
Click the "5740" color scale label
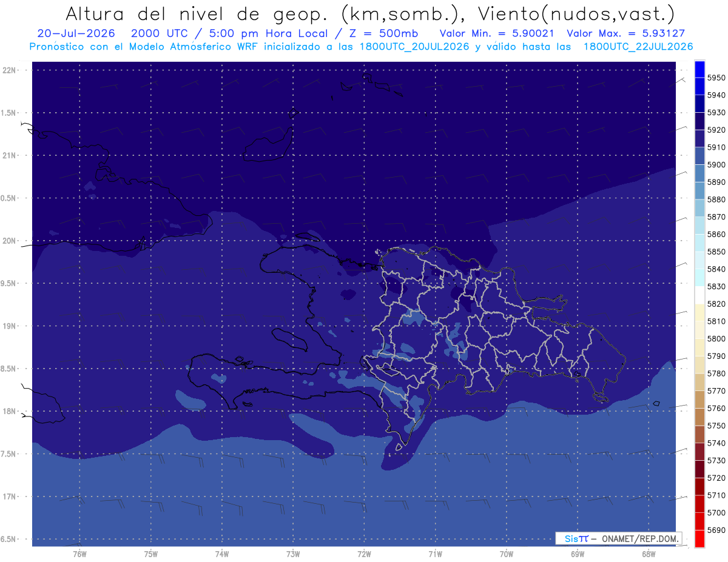[716, 443]
